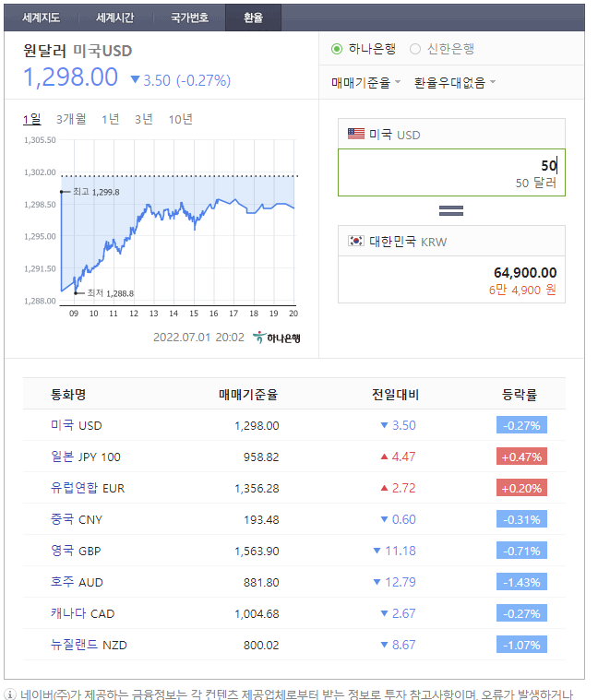Open the 환율우대없음 dropdown
The height and width of the screenshot is (700, 598).
(455, 83)
